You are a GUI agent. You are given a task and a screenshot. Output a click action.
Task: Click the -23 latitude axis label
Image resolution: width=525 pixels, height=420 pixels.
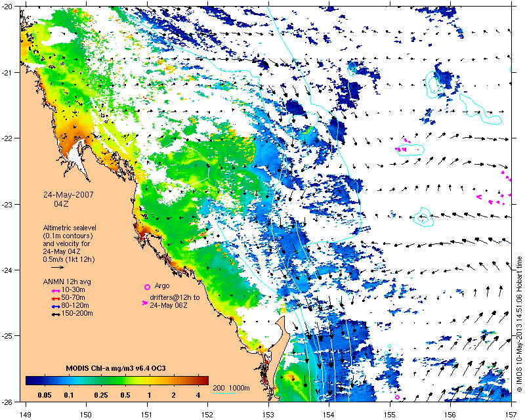8,204
